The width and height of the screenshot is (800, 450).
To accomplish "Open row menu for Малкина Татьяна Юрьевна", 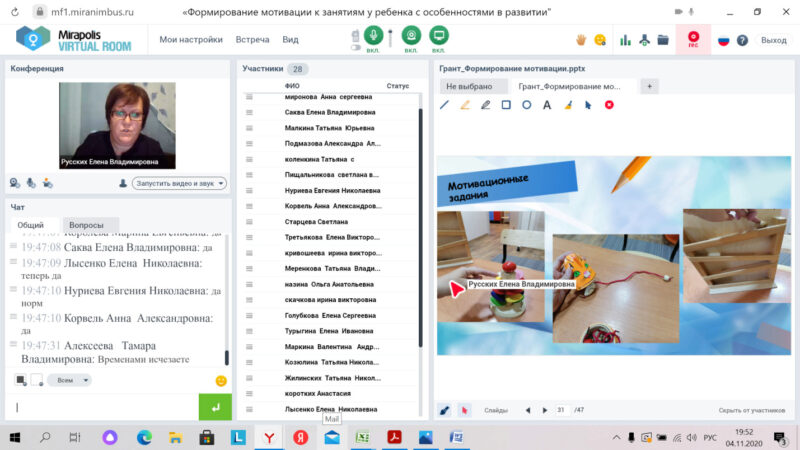I will pos(249,128).
